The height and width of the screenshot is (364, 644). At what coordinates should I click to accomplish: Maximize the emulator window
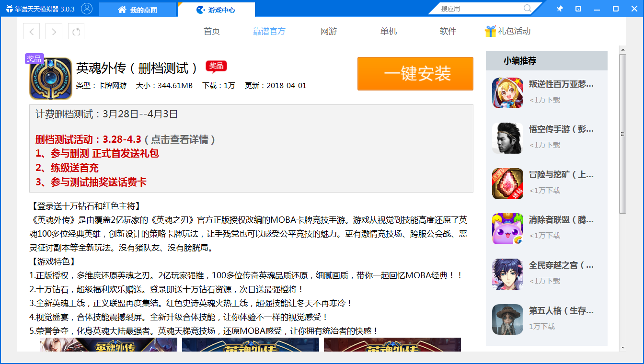[616, 9]
